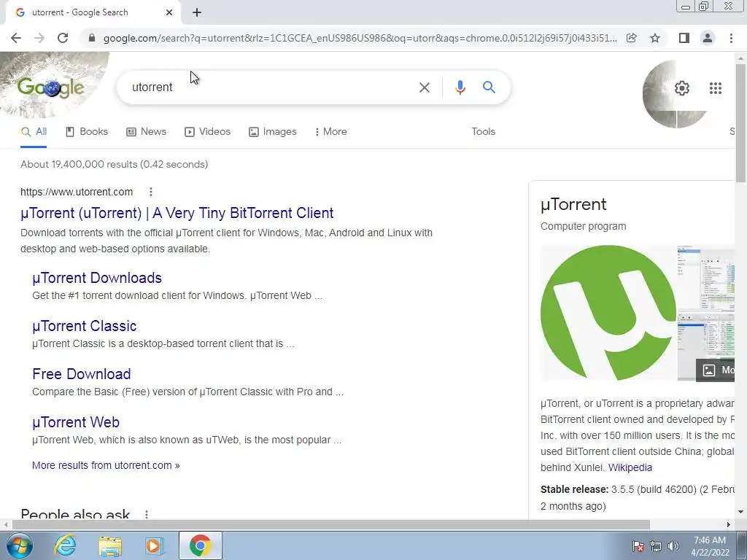Click the Chrome taskbar button
Image resolution: width=747 pixels, height=560 pixels.
[x=200, y=545]
